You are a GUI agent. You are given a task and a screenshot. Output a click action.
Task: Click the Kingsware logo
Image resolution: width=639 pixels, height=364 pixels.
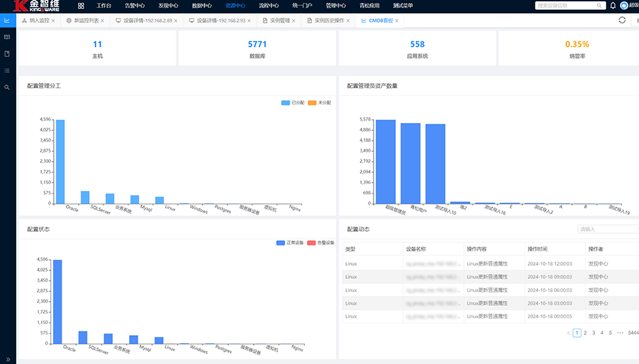point(36,6)
